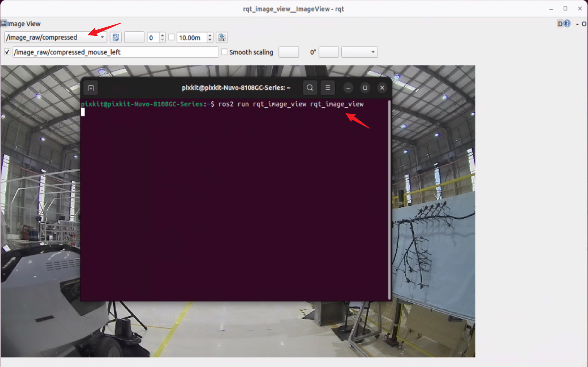Viewport: 588px width, 367px height.
Task: Increase the 0 spinbox value
Action: pyautogui.click(x=163, y=35)
